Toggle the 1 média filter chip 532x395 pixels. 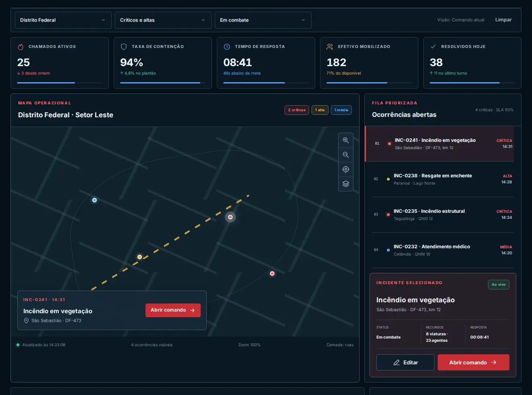341,110
